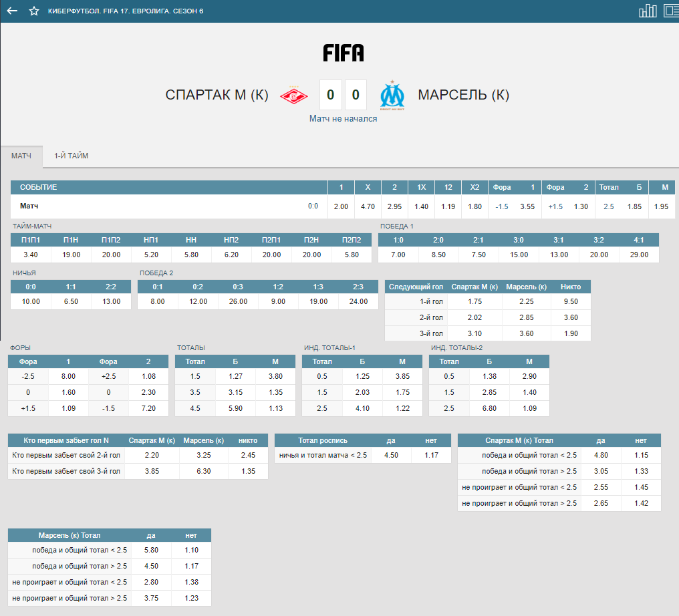The image size is (679, 616).
Task: Choose score 2:3 odds 24.00
Action: pos(359,301)
